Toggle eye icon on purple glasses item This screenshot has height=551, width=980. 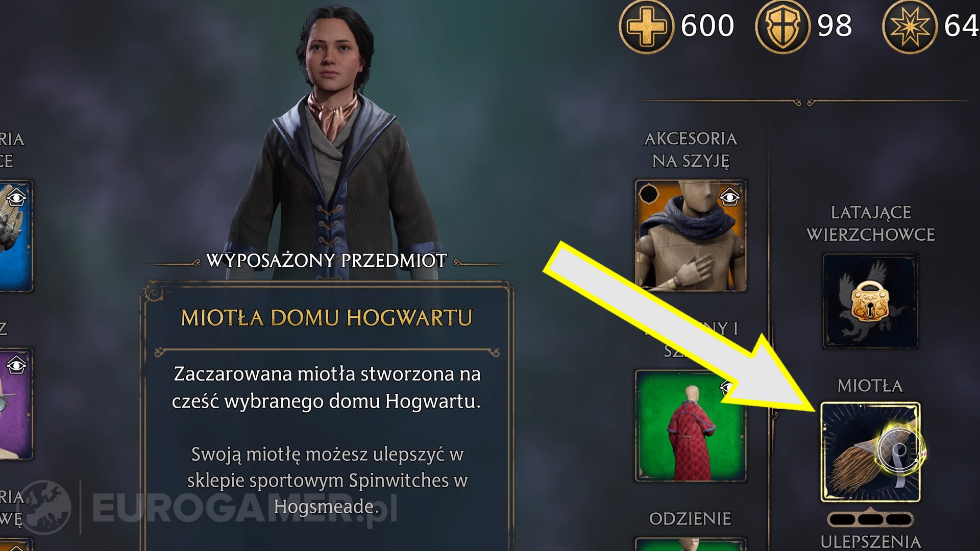pos(16,365)
